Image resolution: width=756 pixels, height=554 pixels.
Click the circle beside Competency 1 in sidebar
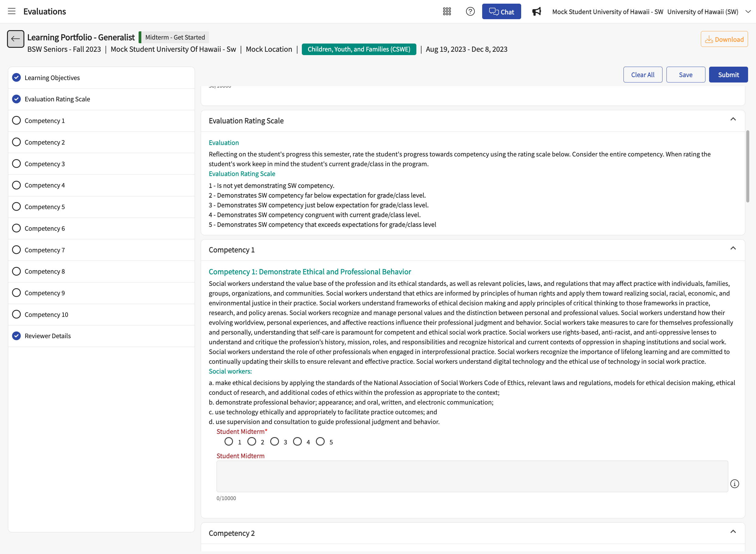pyautogui.click(x=16, y=121)
